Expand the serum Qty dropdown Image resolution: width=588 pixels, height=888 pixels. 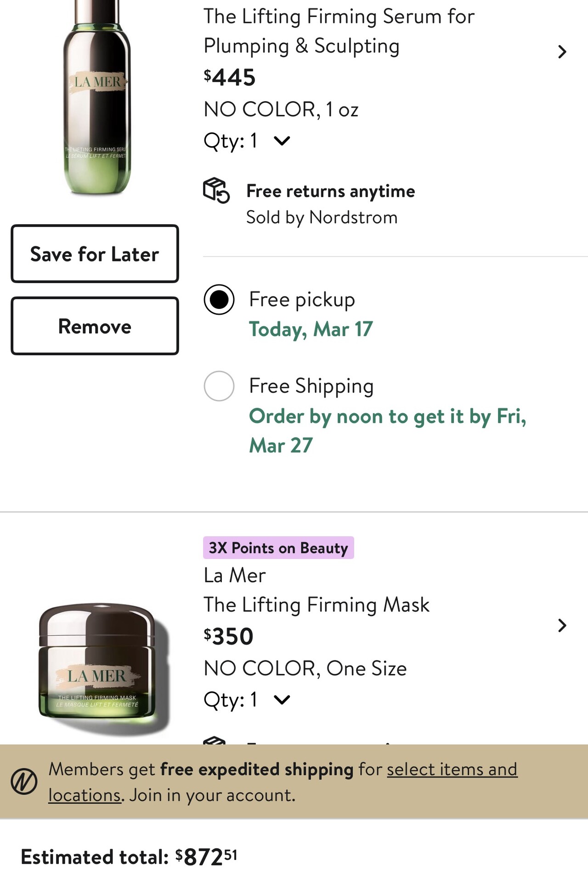282,141
